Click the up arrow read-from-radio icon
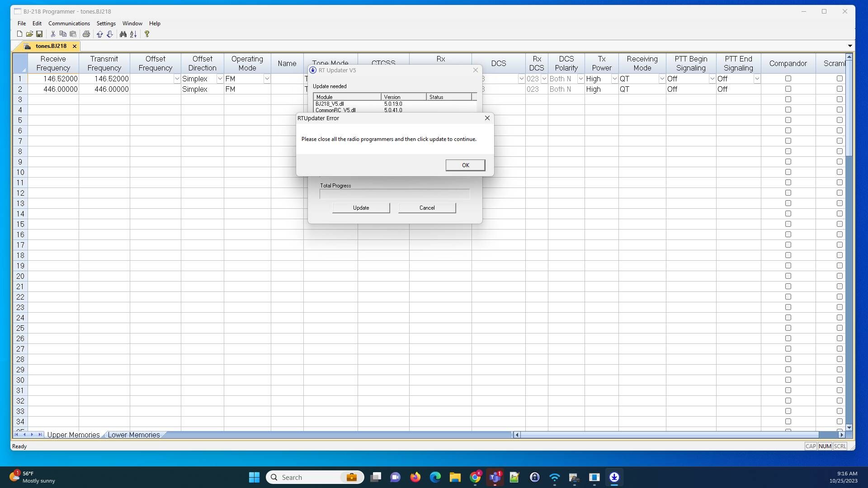The image size is (868, 488). (99, 34)
